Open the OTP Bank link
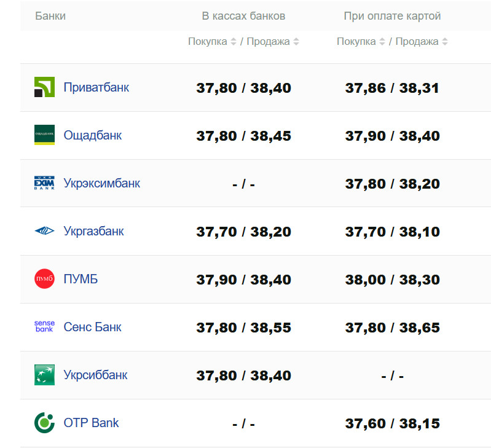 point(92,423)
